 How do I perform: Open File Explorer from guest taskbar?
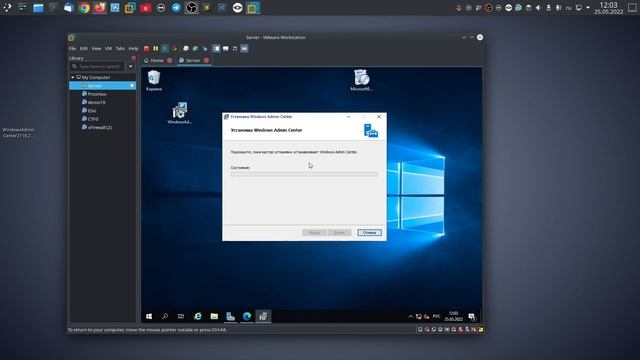(x=214, y=316)
